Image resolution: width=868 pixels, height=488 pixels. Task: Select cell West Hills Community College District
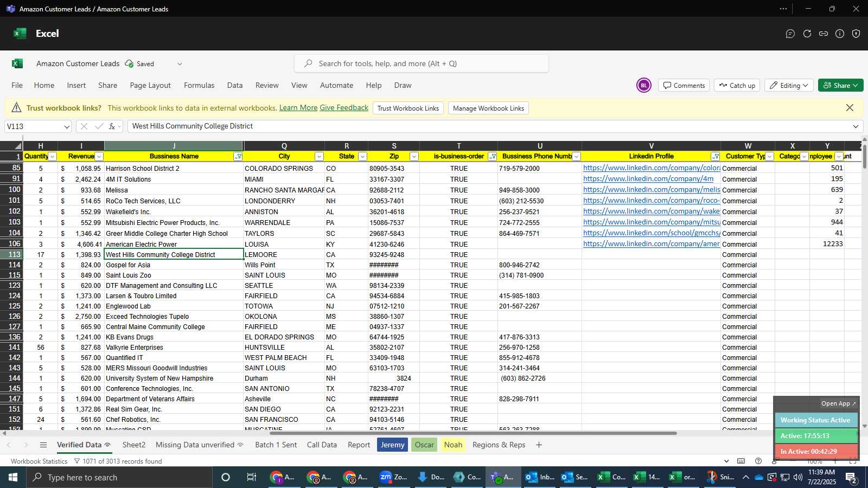(x=174, y=254)
